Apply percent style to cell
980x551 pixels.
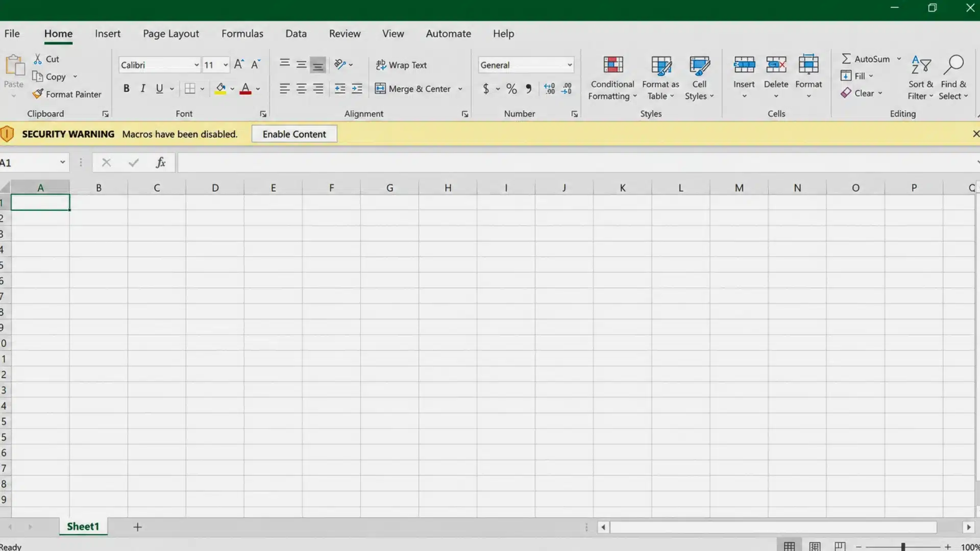click(x=511, y=89)
